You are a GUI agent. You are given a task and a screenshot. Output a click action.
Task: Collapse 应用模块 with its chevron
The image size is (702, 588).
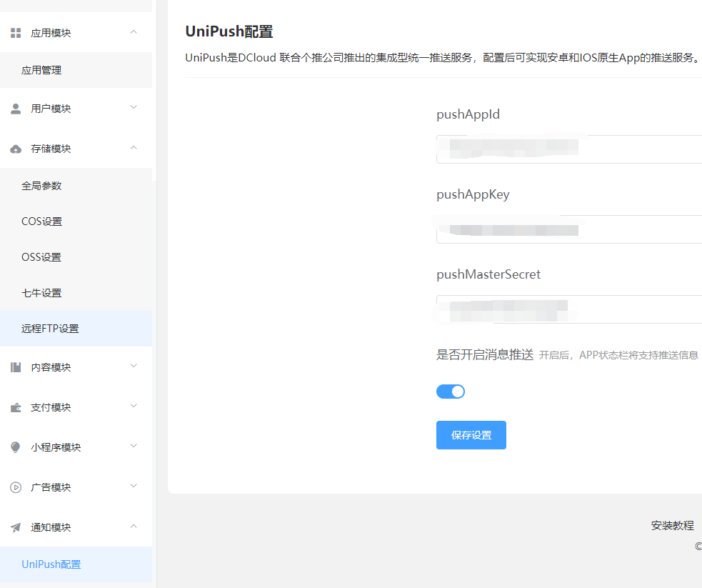tap(134, 32)
